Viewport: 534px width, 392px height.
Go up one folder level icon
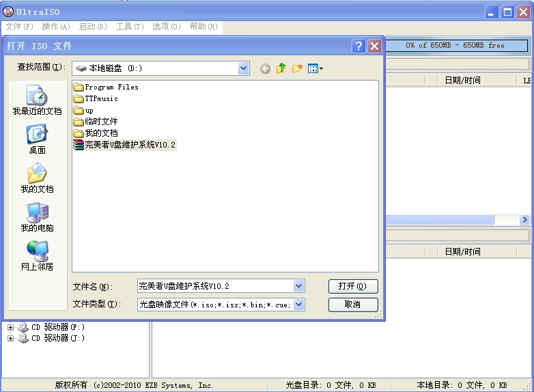281,68
